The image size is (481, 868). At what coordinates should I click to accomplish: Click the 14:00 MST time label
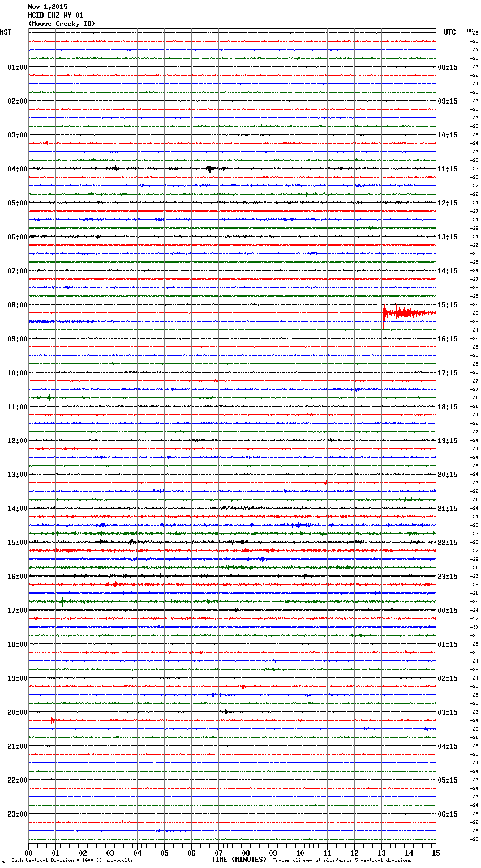(x=18, y=509)
